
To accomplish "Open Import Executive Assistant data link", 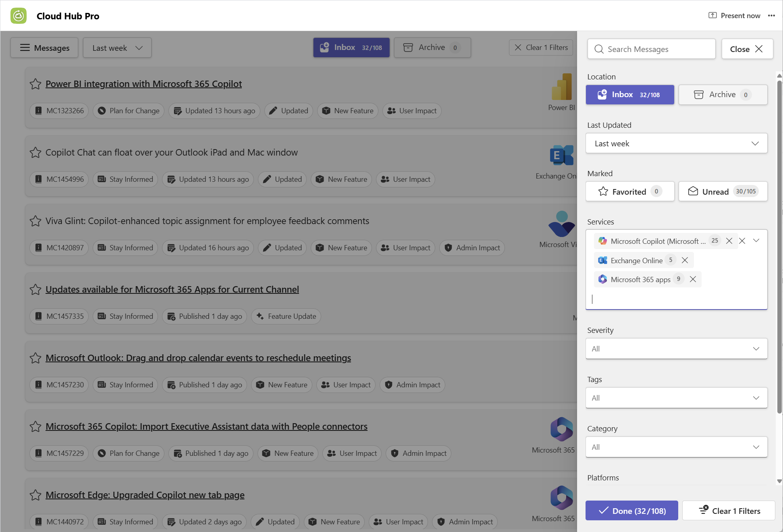I will (x=206, y=426).
